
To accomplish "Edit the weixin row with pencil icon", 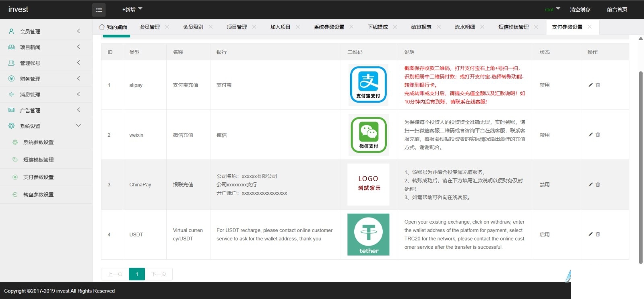I will (590, 135).
